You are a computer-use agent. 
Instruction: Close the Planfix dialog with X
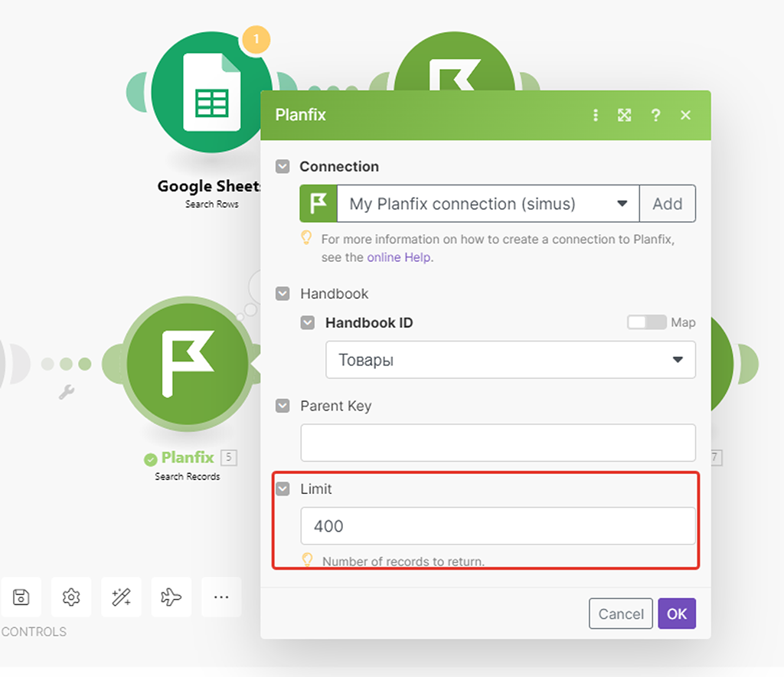(x=685, y=115)
